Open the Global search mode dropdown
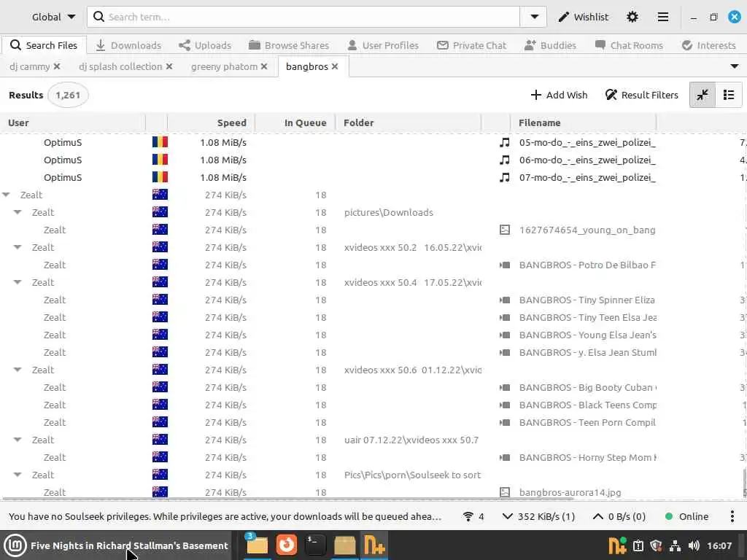Viewport: 747px width, 560px height. point(53,17)
